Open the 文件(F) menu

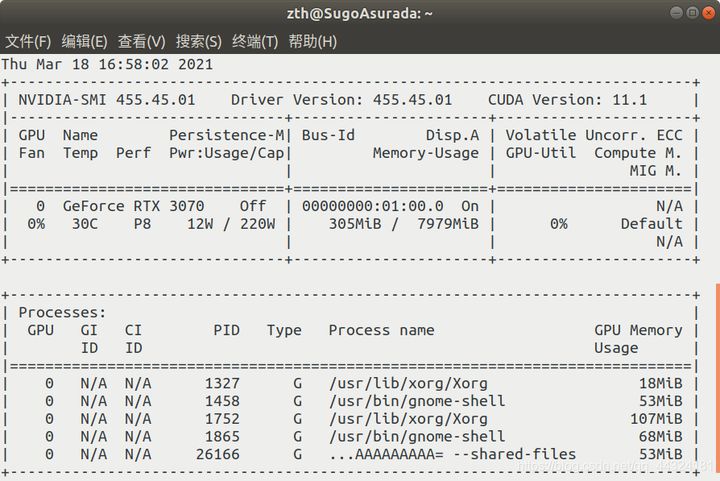coord(28,41)
